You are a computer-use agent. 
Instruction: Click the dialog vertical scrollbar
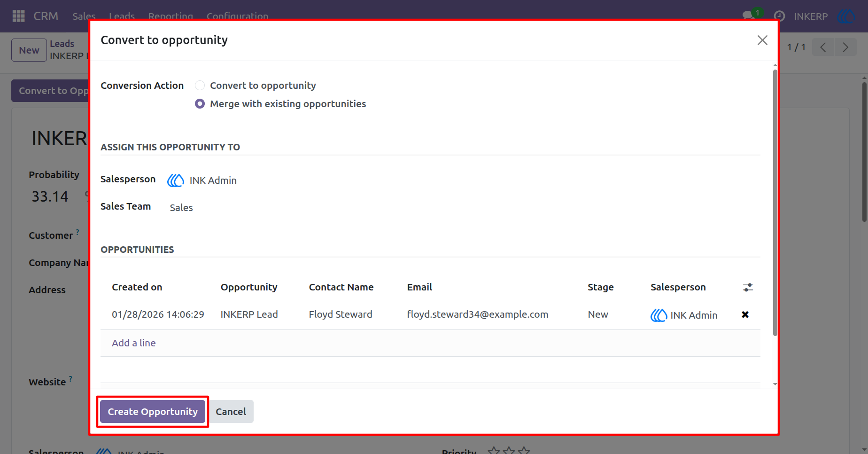point(775,202)
